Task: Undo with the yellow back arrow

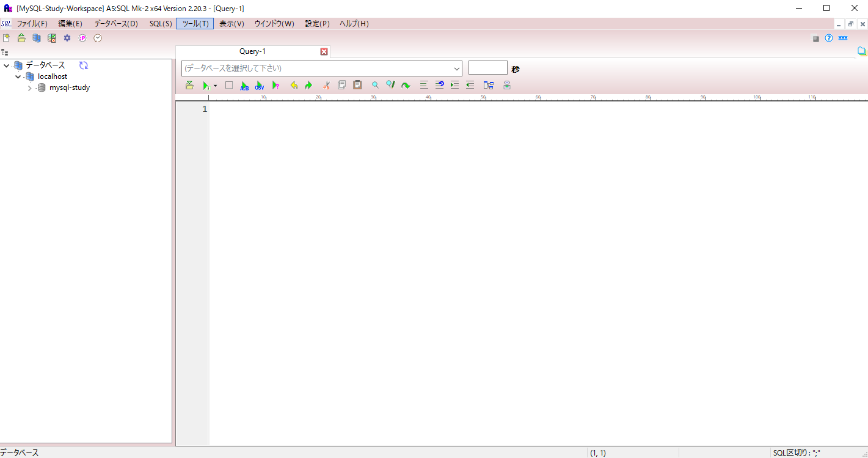Action: (x=294, y=86)
